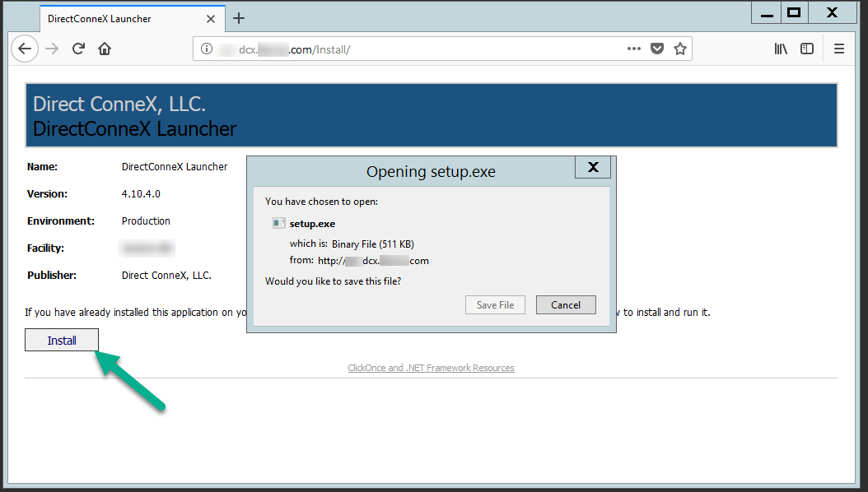
Task: Open the Library bookshelf icon
Action: tap(781, 49)
